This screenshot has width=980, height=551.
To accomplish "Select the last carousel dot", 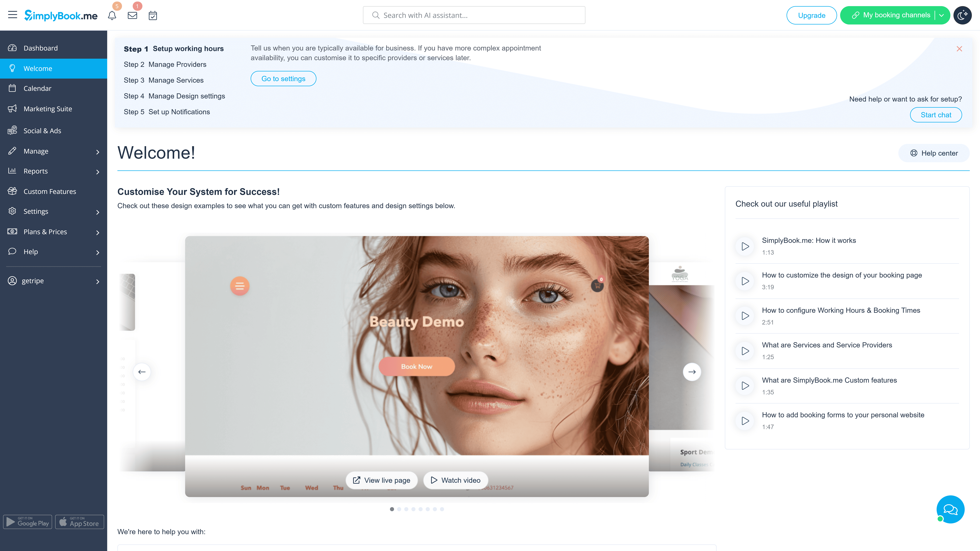I will pyautogui.click(x=442, y=509).
